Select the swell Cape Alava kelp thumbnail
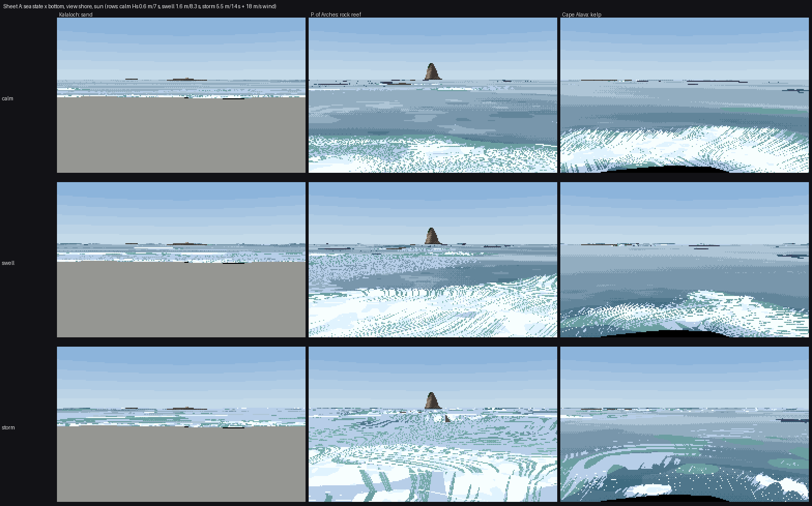Viewport: 812px width, 506px height. coord(685,260)
